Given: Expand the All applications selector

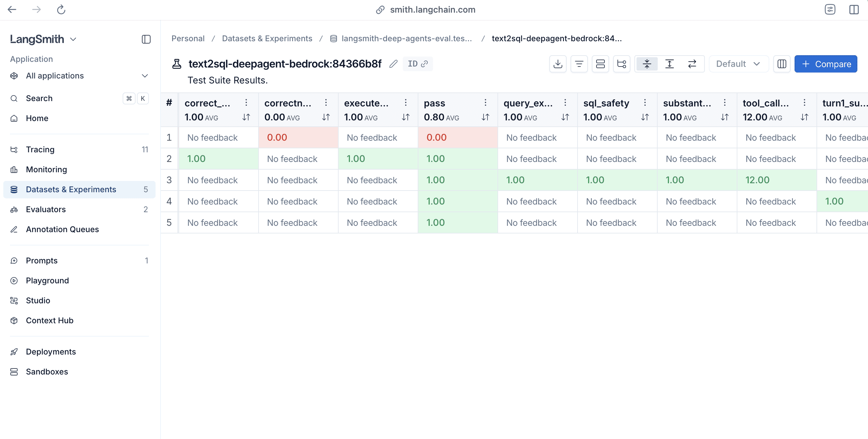Looking at the screenshot, I should [79, 76].
